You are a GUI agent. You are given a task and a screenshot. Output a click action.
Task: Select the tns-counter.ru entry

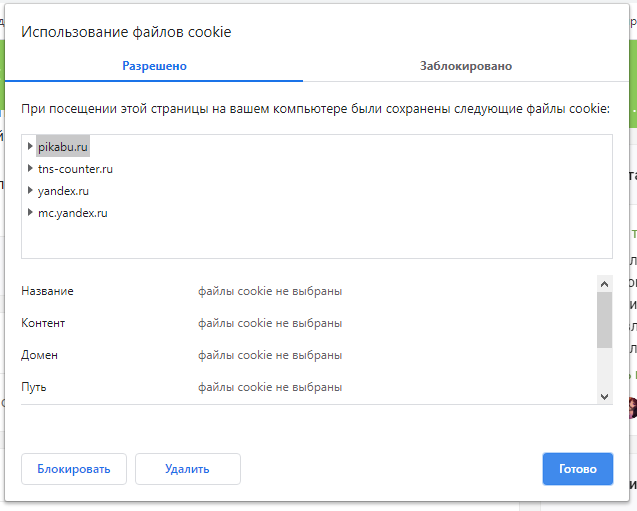point(75,169)
